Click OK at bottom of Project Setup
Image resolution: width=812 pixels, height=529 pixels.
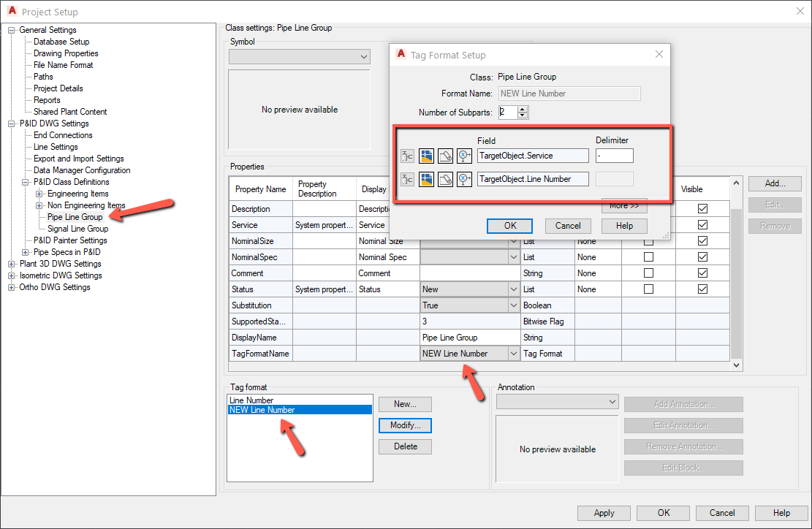pyautogui.click(x=664, y=513)
